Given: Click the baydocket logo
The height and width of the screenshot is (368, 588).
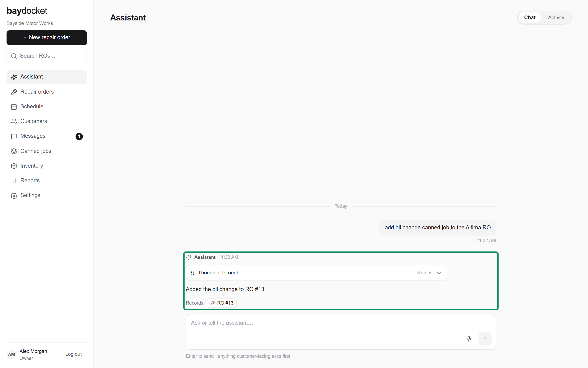Looking at the screenshot, I should click(x=27, y=11).
